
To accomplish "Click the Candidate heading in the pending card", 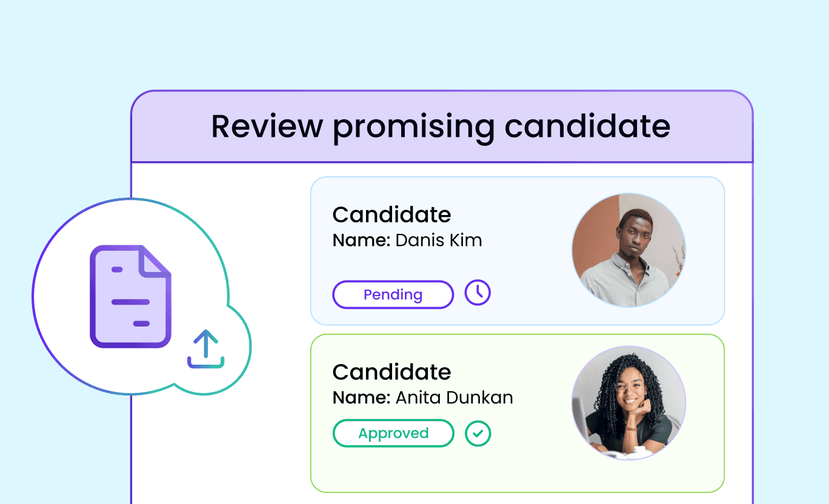I will (391, 214).
